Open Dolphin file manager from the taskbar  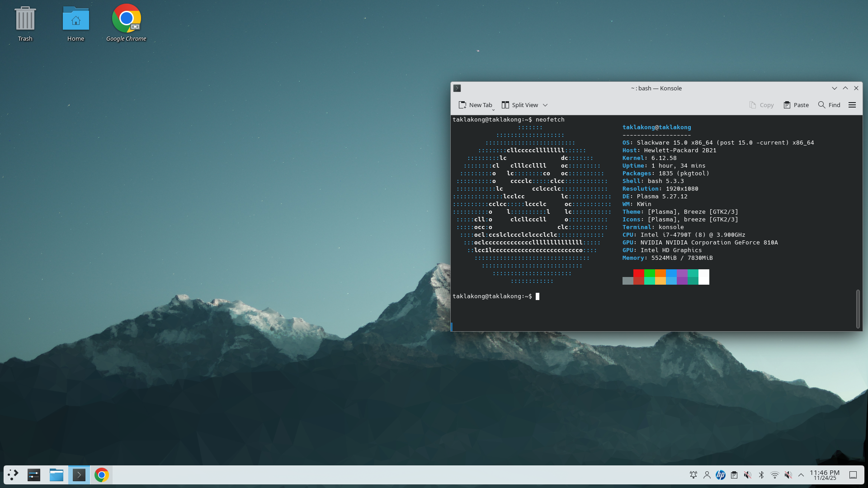[57, 475]
